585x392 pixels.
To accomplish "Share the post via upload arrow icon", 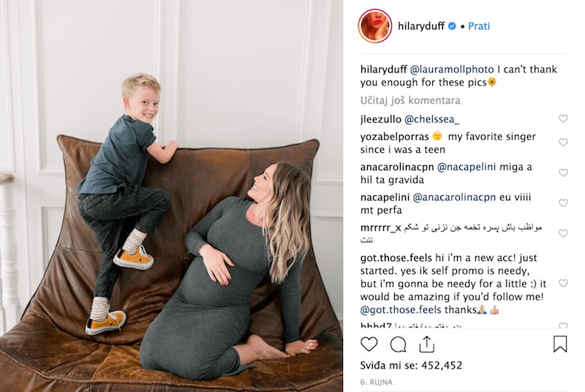I will coord(427,344).
